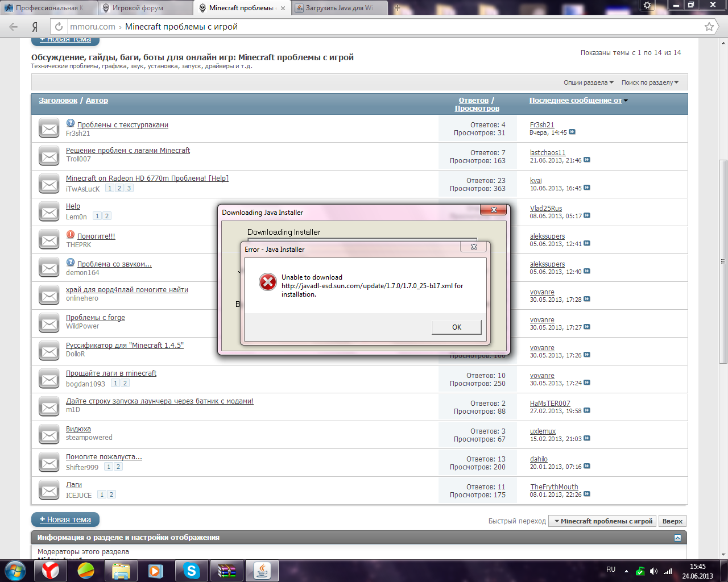Switch to the Загрузить Java для Windows tab

(340, 8)
